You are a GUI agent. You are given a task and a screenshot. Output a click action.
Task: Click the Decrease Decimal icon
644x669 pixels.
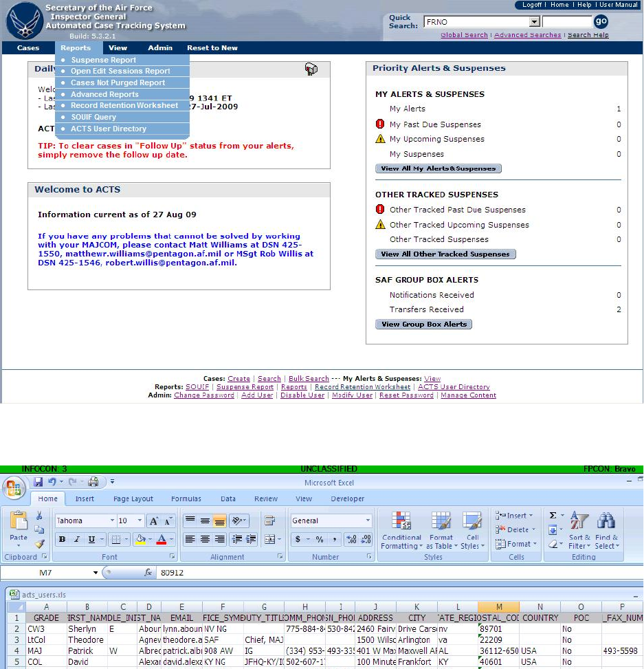pos(366,539)
